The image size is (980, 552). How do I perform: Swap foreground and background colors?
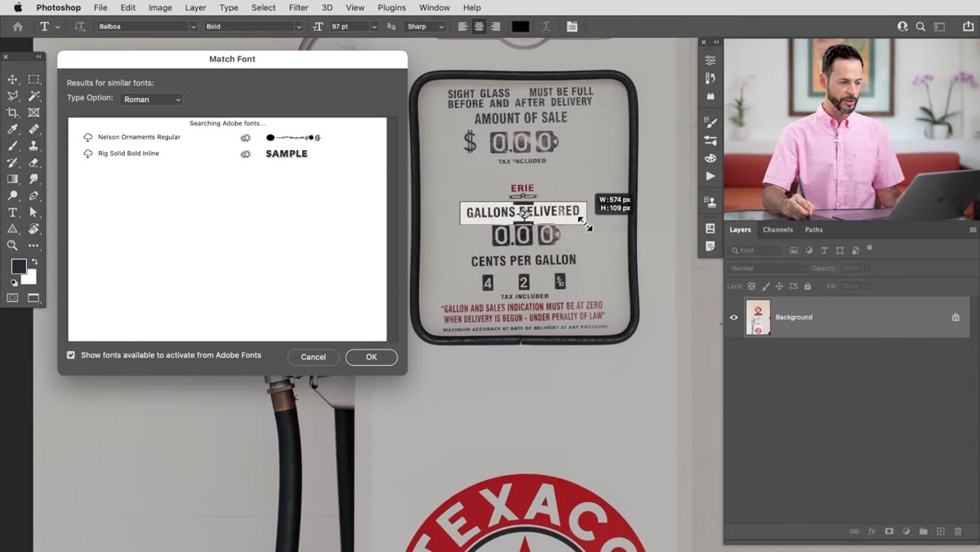coord(34,261)
